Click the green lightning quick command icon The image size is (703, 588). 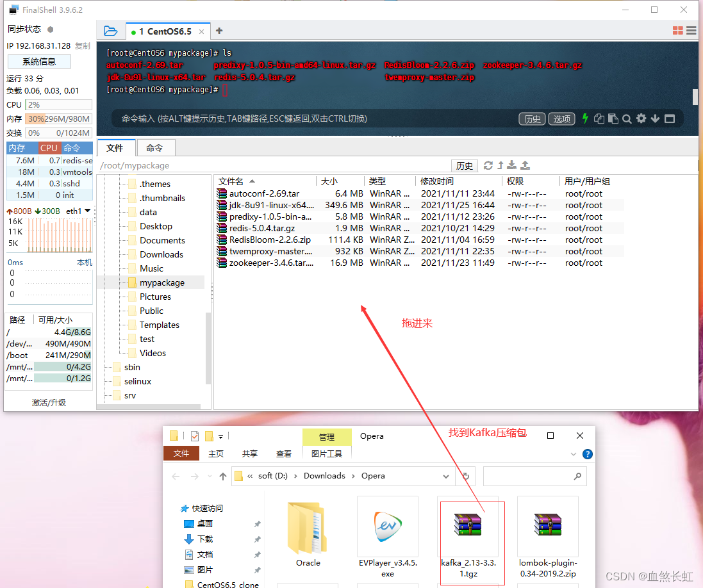[x=585, y=118]
